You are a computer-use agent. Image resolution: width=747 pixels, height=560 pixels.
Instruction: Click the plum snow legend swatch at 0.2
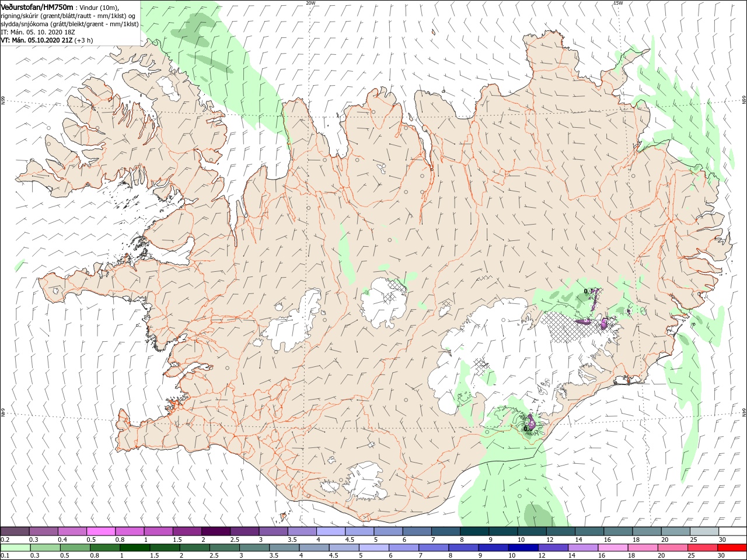pyautogui.click(x=15, y=531)
